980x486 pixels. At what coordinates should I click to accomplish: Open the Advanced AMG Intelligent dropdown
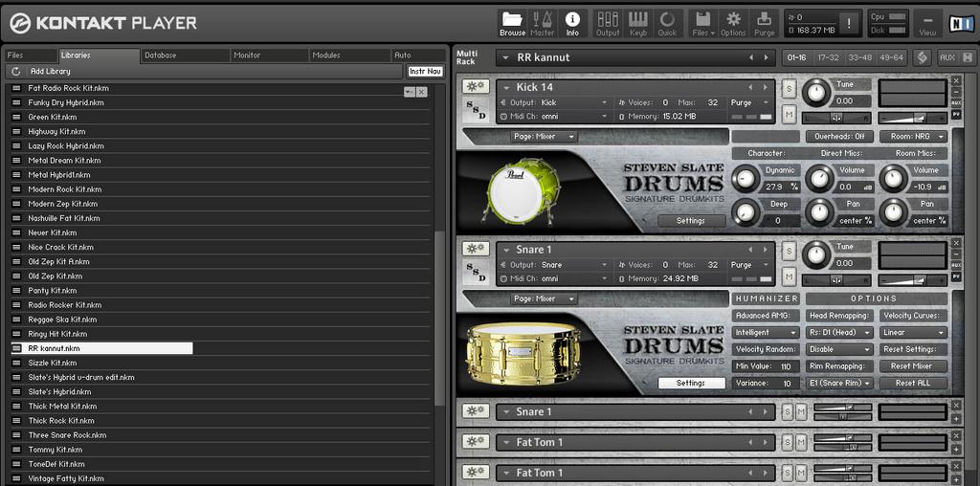pyautogui.click(x=766, y=333)
